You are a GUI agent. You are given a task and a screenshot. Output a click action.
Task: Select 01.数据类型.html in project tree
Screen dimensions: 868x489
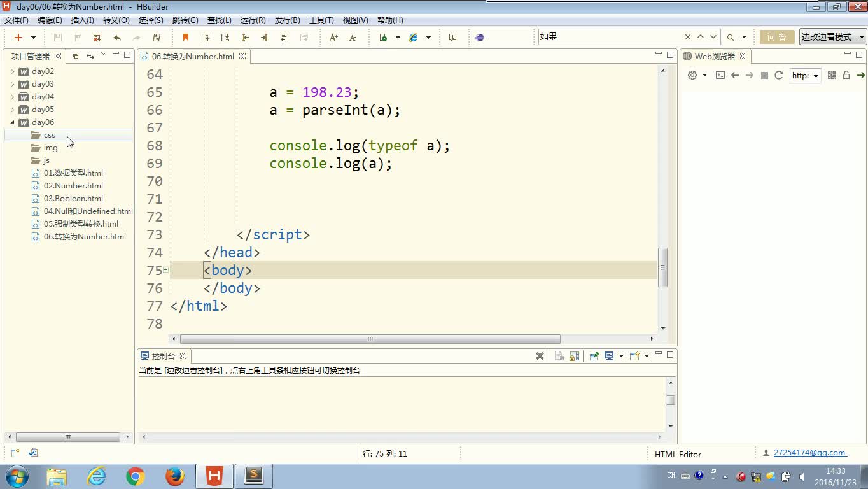click(x=73, y=173)
